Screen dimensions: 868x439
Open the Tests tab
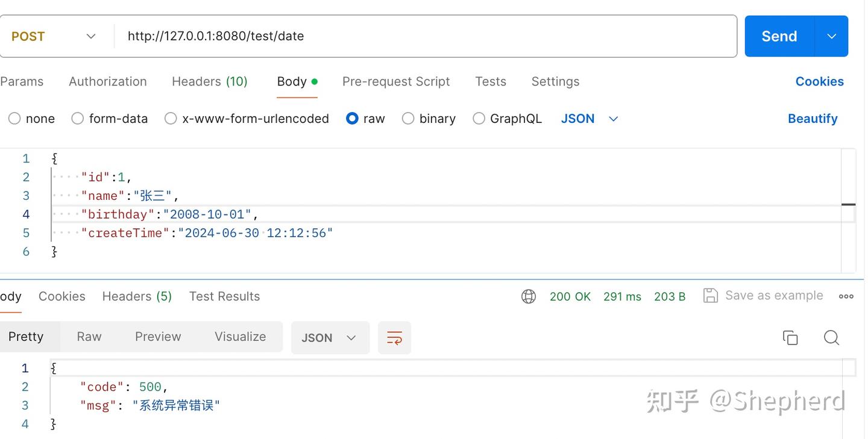[490, 81]
